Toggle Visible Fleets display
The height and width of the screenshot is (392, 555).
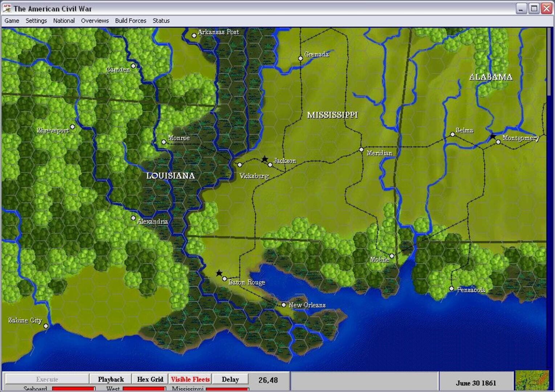pyautogui.click(x=190, y=379)
